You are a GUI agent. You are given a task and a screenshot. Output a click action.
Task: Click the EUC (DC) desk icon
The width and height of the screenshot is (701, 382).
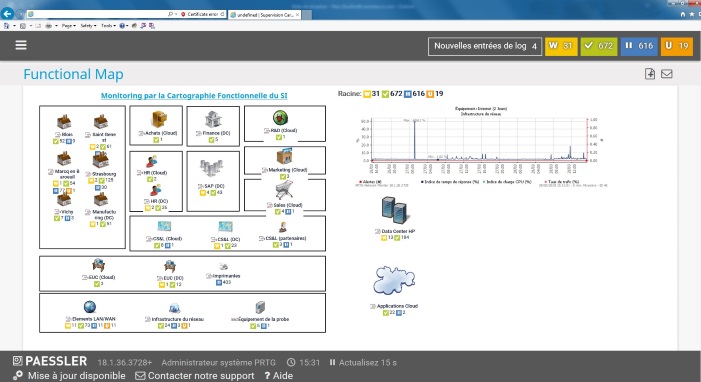pos(169,266)
